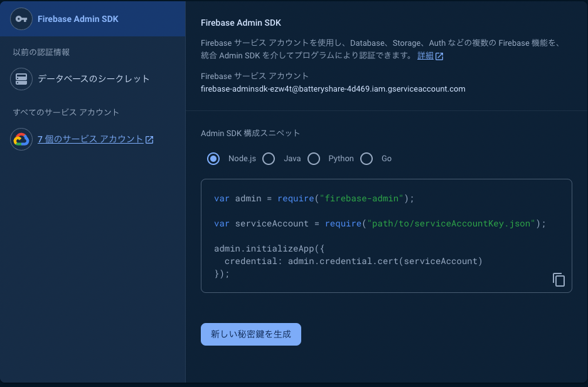Copy the Admin SDK snippet with the copy icon

coord(559,280)
